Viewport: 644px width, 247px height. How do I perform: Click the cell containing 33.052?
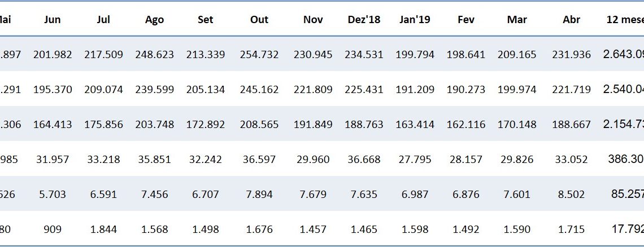[572, 160]
